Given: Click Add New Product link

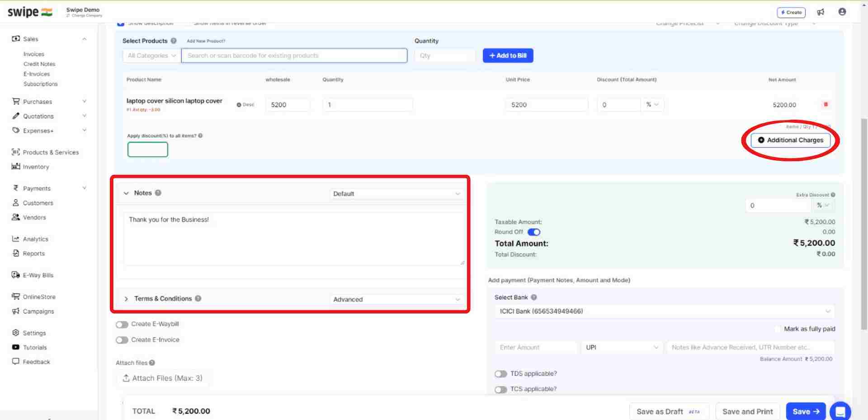Looking at the screenshot, I should (206, 41).
